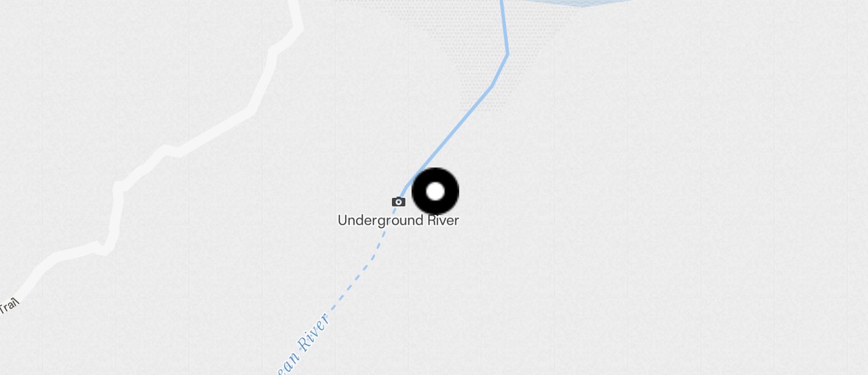
Task: Click the camera icon beside Underground River
Action: pyautogui.click(x=399, y=202)
